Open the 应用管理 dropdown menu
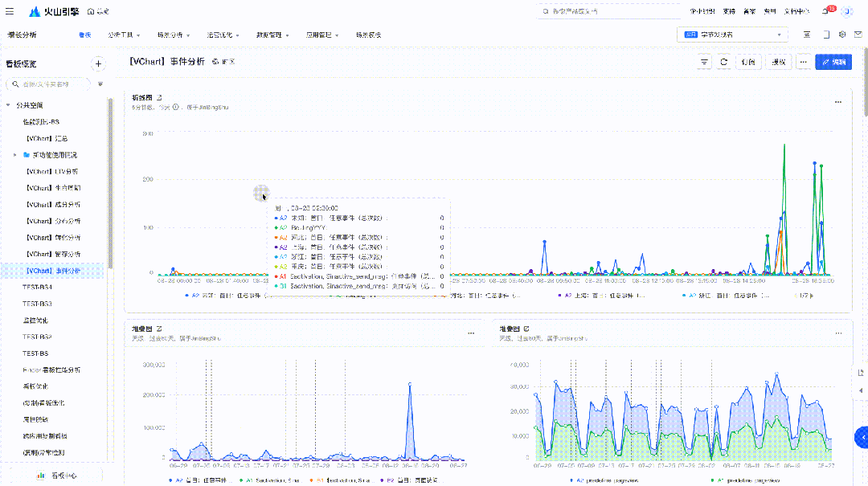This screenshot has height=486, width=868. pos(322,35)
